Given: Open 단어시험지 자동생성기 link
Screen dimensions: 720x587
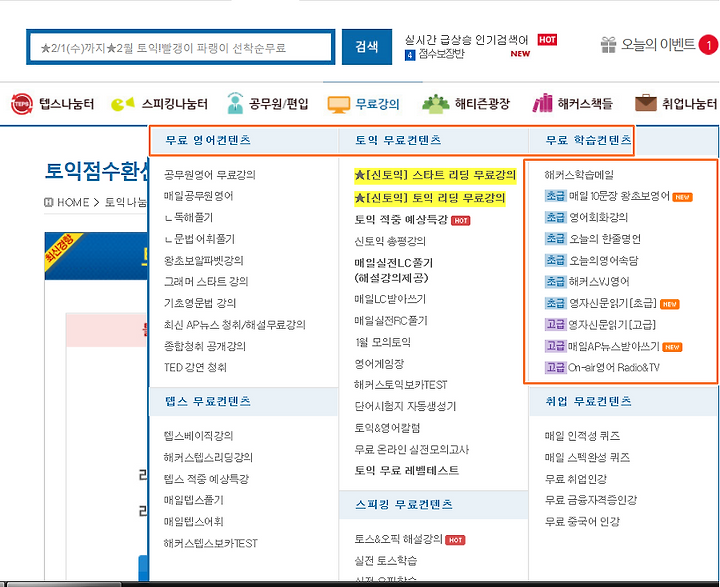Looking at the screenshot, I should pyautogui.click(x=405, y=406).
